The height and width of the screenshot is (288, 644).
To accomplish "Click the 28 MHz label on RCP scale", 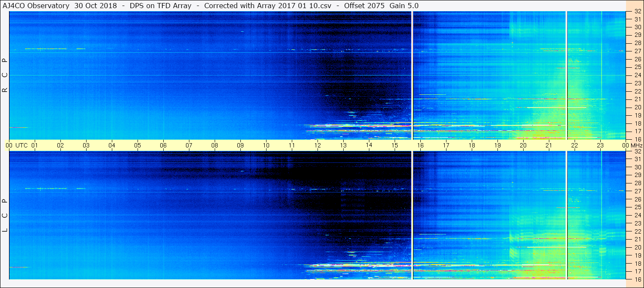I will coord(638,43).
